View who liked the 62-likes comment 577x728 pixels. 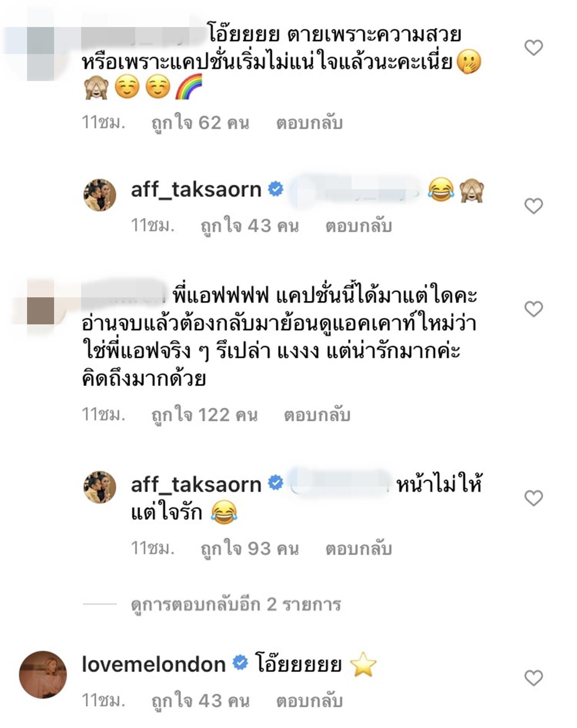point(200,123)
